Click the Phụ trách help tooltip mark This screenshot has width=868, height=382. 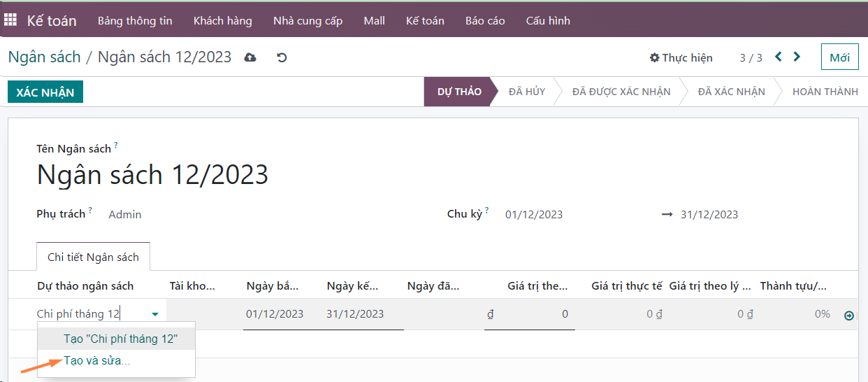coord(90,210)
